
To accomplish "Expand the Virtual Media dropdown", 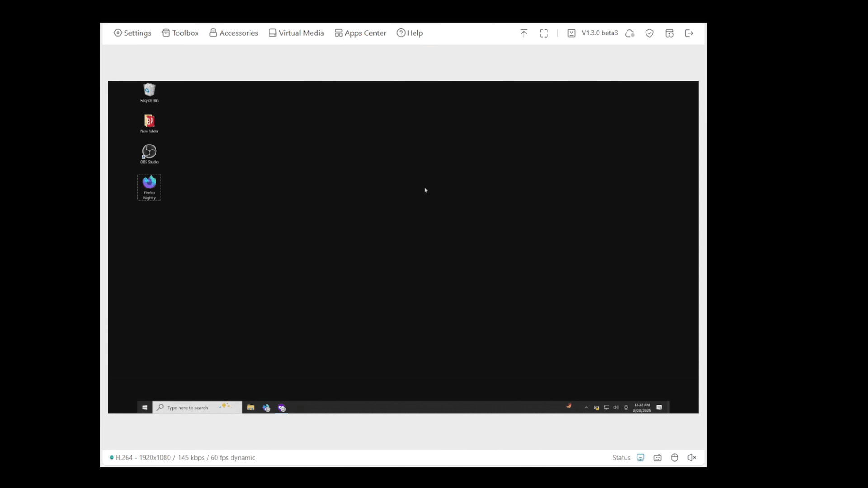I will click(296, 33).
